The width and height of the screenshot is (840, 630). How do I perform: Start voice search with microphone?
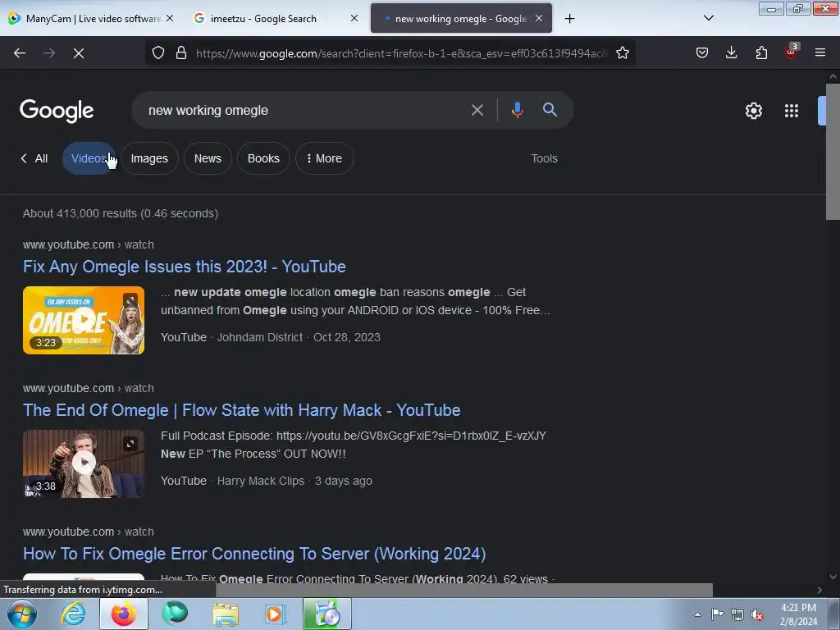(518, 111)
